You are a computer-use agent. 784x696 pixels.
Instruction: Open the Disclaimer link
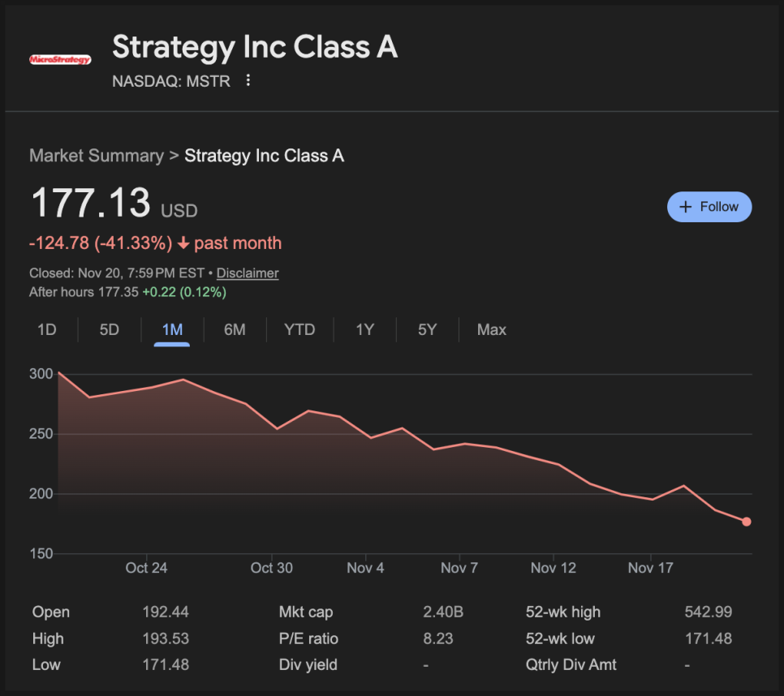248,273
